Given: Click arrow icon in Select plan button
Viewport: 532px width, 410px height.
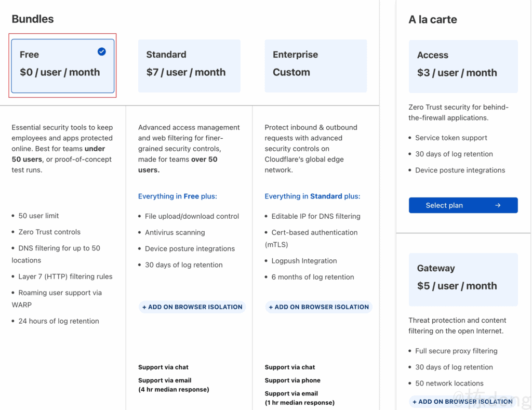Looking at the screenshot, I should click(498, 205).
